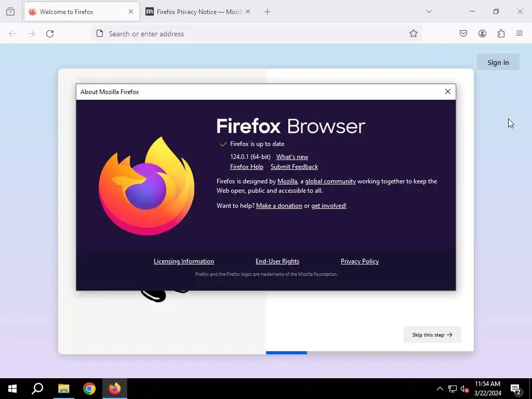Open the Save to Pocket icon
The height and width of the screenshot is (399, 532).
463,33
